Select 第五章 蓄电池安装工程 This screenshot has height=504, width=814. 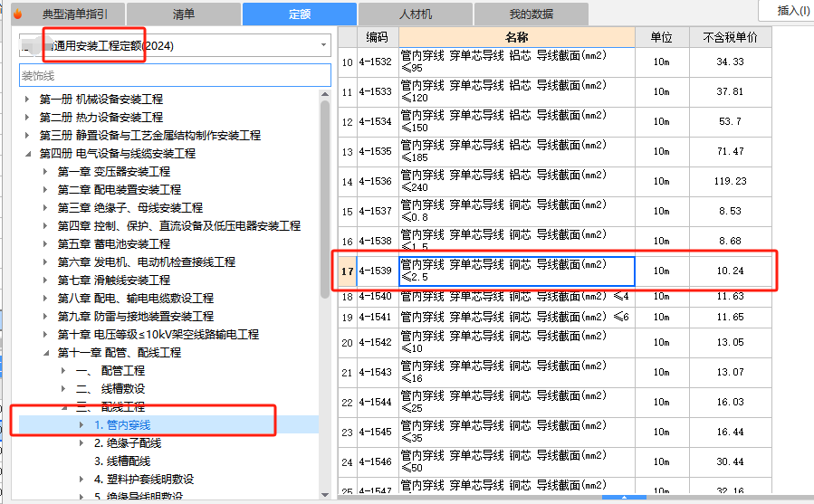(x=114, y=244)
